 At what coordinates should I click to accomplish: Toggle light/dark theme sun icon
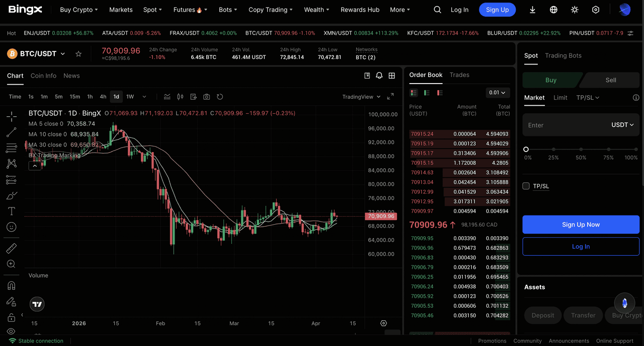click(575, 10)
